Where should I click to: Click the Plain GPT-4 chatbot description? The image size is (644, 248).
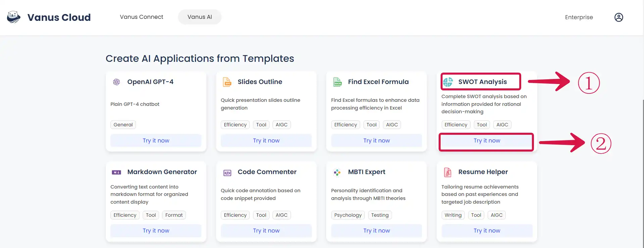[135, 104]
